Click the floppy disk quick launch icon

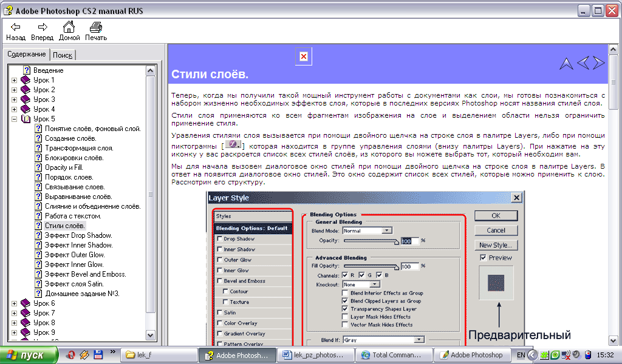98,354
